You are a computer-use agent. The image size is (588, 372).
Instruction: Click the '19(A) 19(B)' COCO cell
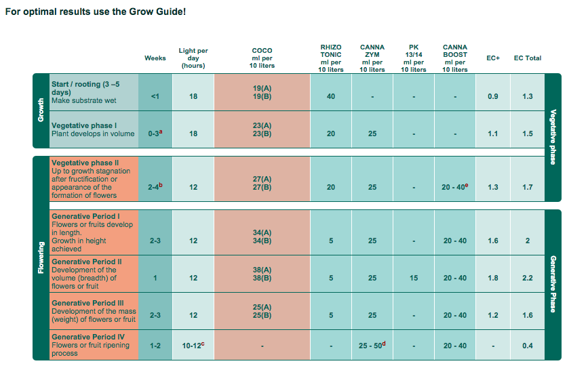coord(262,92)
